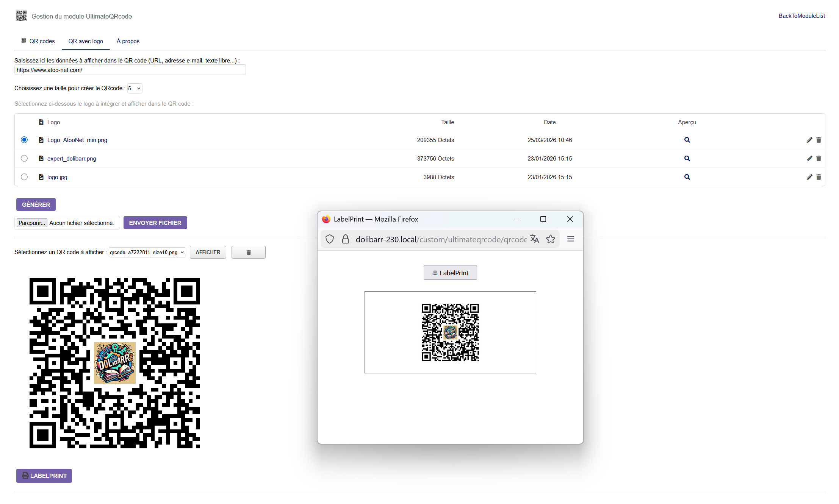Click the QR code data input field
839x504 pixels.
coord(130,70)
